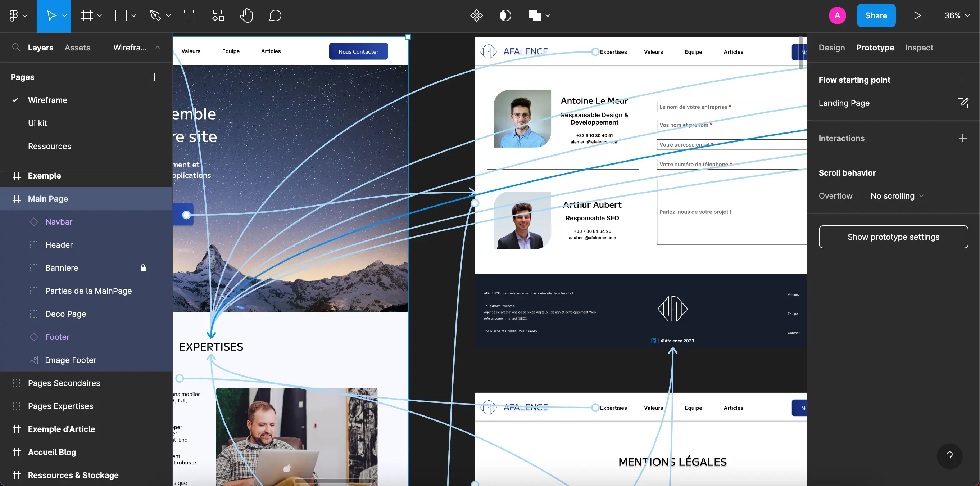
Task: Select the Comment tool
Action: coord(275,15)
